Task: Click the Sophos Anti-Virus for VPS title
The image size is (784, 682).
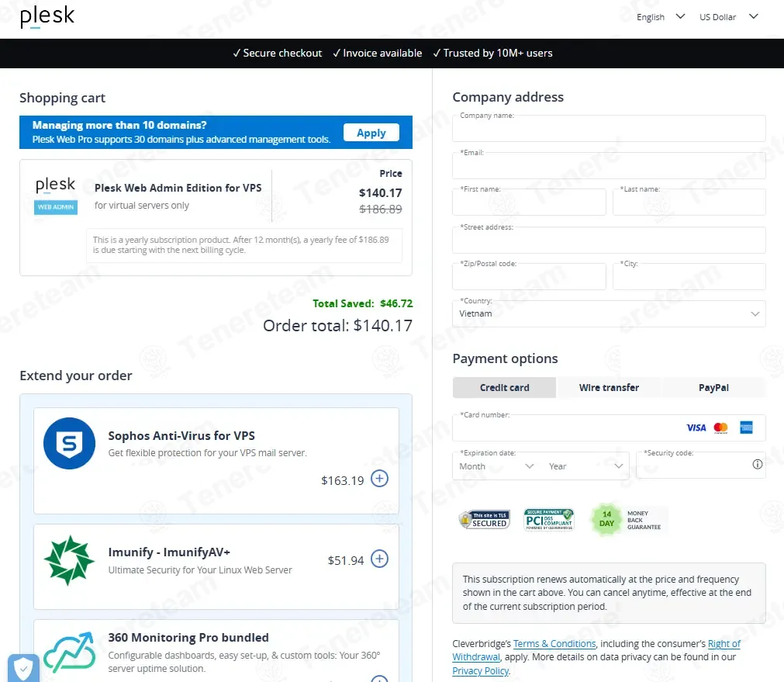Action: tap(181, 436)
